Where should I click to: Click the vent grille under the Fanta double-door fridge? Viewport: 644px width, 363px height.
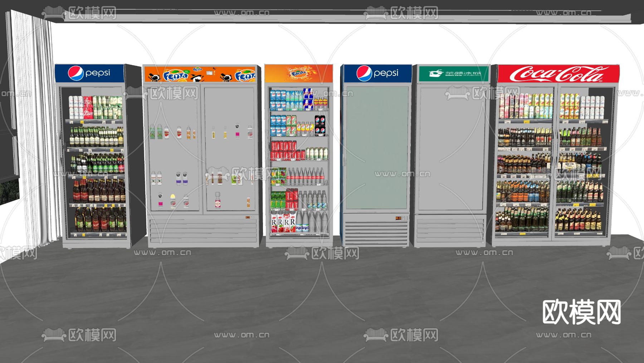coord(203,231)
